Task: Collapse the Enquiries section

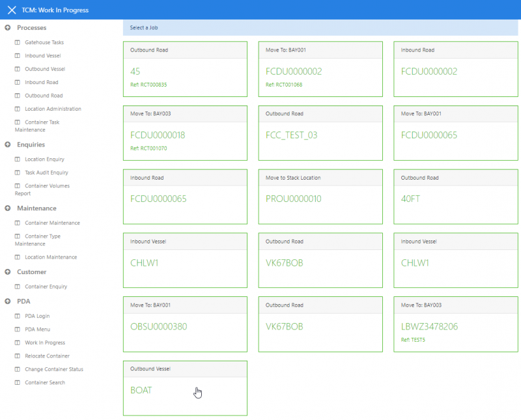Action: (8, 145)
